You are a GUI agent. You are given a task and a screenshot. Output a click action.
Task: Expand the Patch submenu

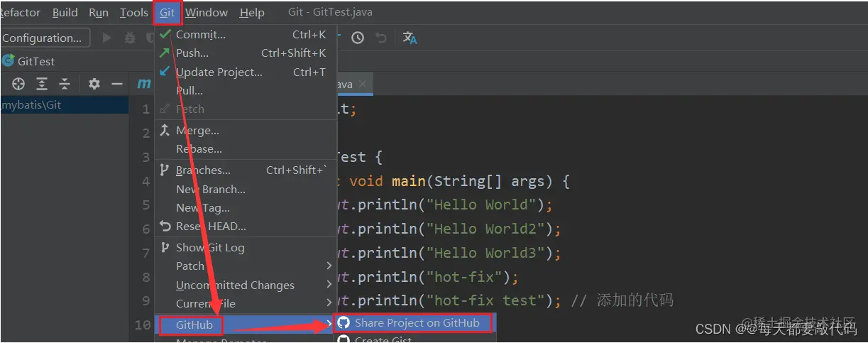(245, 266)
